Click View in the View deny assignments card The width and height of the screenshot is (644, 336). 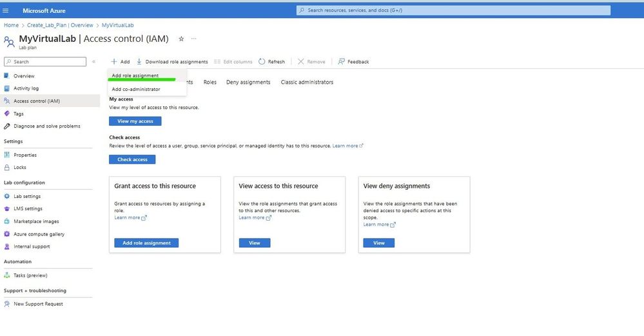[x=378, y=243]
